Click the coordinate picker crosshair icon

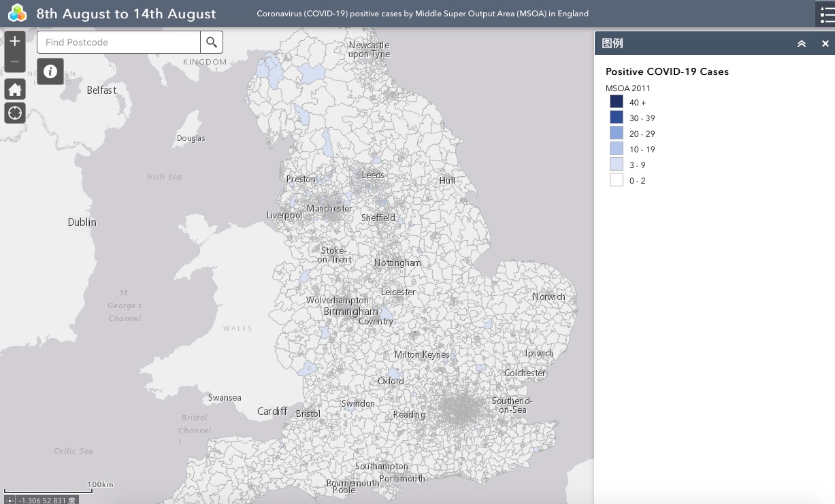10,500
